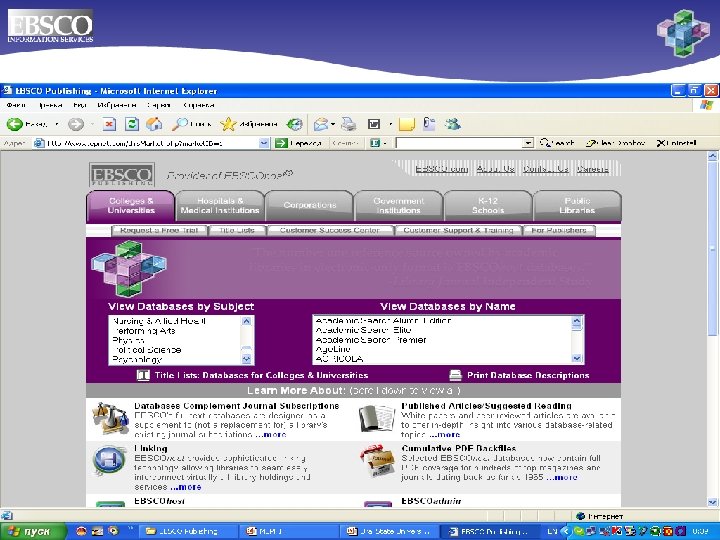Print page using printer toolbar icon
This screenshot has height=540, width=720.
point(349,124)
